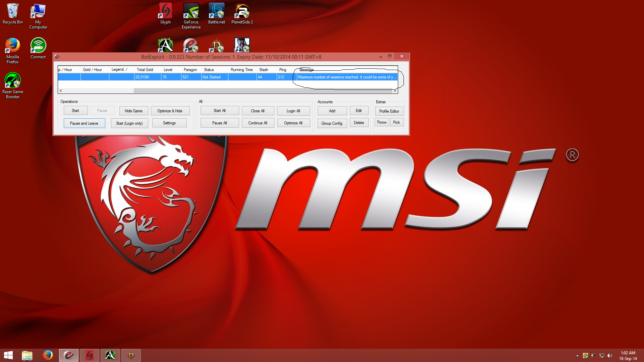Screen dimensions: 644x362
Task: Open the network tray icon
Action: (602, 356)
